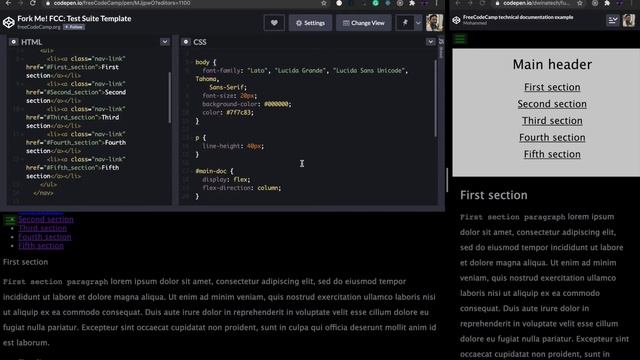Image resolution: width=640 pixels, height=360 pixels.
Task: Open CSS editor settings gear icon
Action: 186,42
